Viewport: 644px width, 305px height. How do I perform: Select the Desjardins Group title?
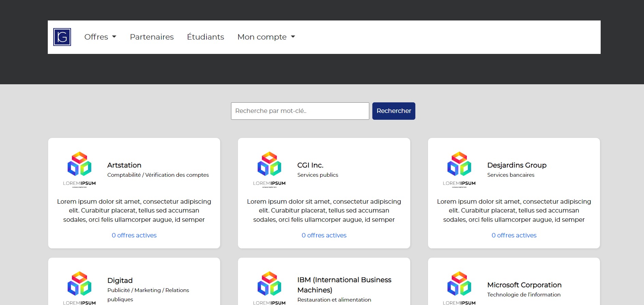pos(517,165)
